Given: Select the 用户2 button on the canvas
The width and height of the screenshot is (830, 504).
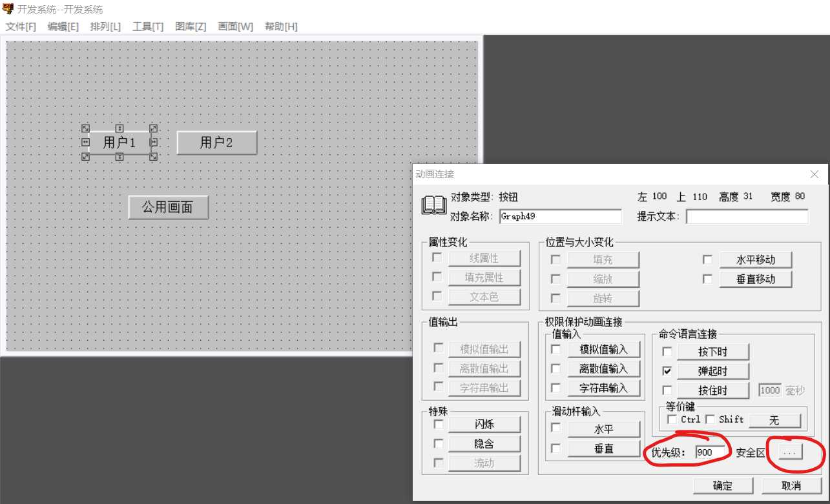Looking at the screenshot, I should (x=216, y=143).
